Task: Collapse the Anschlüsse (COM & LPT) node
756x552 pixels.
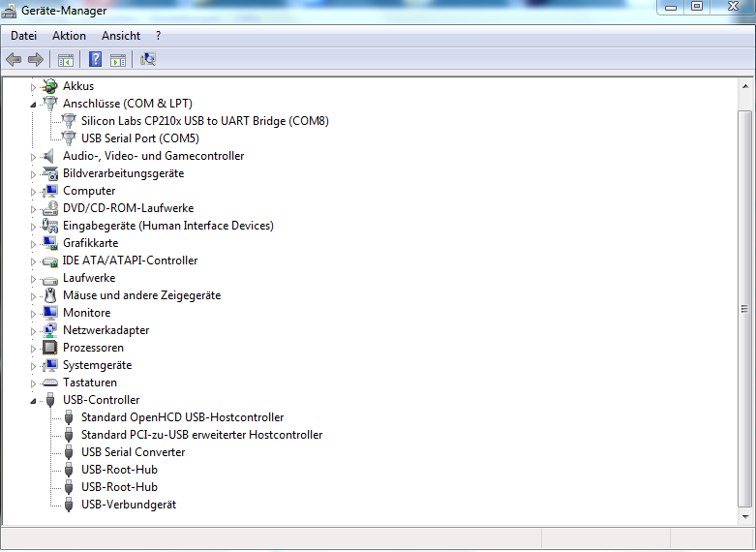Action: point(33,105)
